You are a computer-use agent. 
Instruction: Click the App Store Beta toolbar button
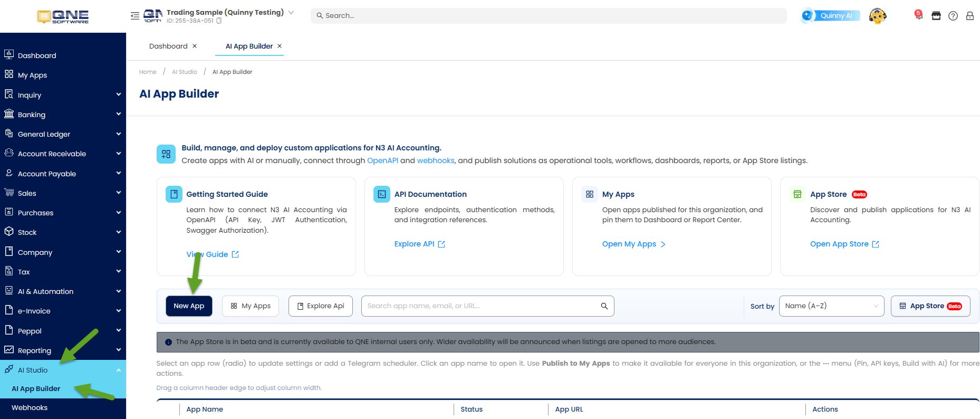[930, 306]
